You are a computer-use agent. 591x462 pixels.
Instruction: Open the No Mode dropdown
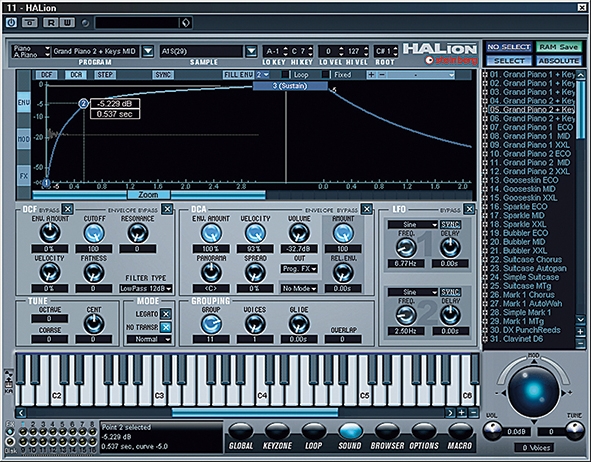click(x=299, y=289)
